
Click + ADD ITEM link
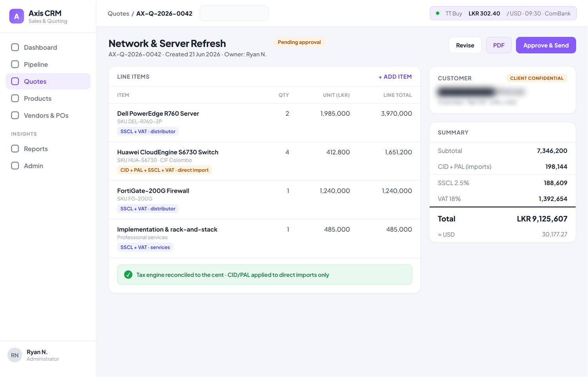[395, 77]
